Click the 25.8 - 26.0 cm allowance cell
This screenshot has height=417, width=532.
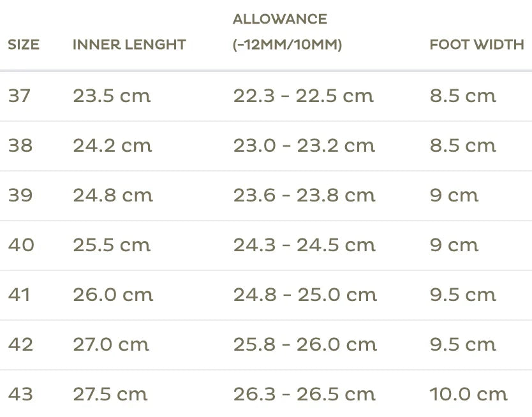coord(305,345)
